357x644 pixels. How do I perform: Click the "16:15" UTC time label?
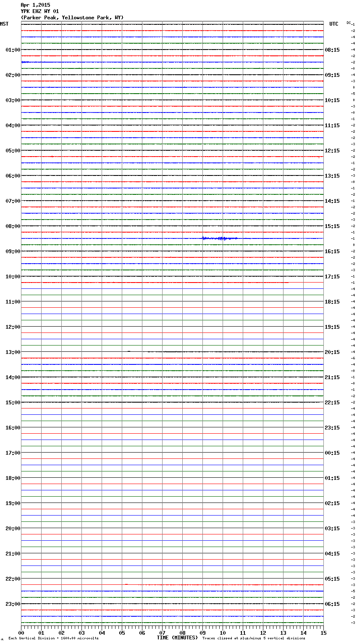click(332, 251)
